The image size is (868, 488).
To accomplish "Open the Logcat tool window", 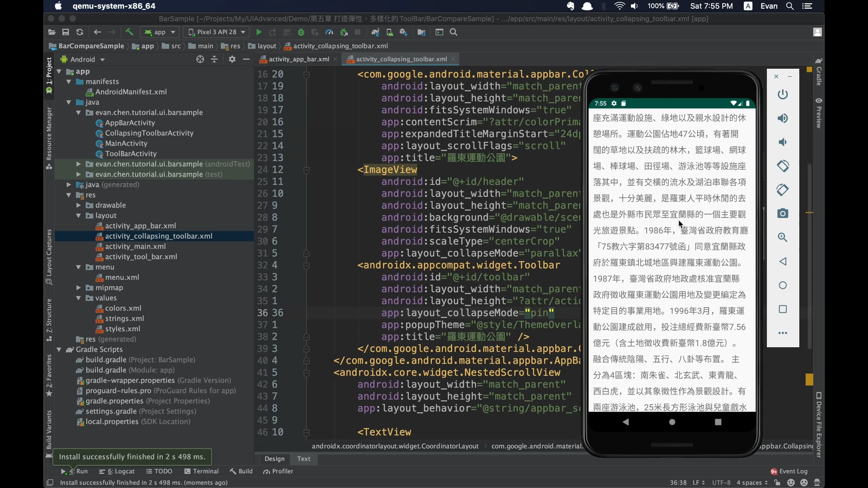I will pos(117,471).
